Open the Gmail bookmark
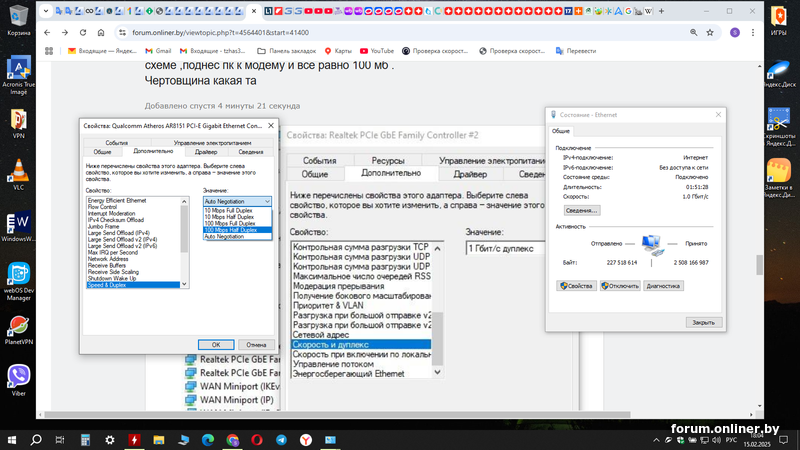 (158, 51)
